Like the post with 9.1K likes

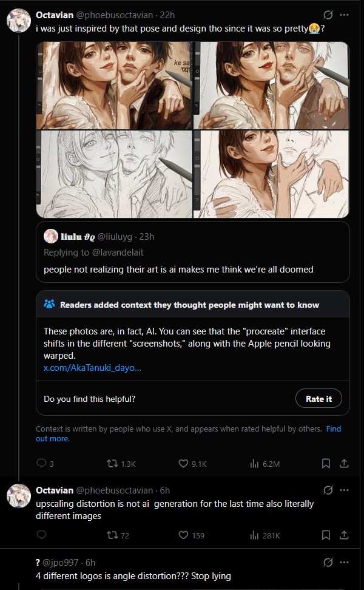coord(192,464)
